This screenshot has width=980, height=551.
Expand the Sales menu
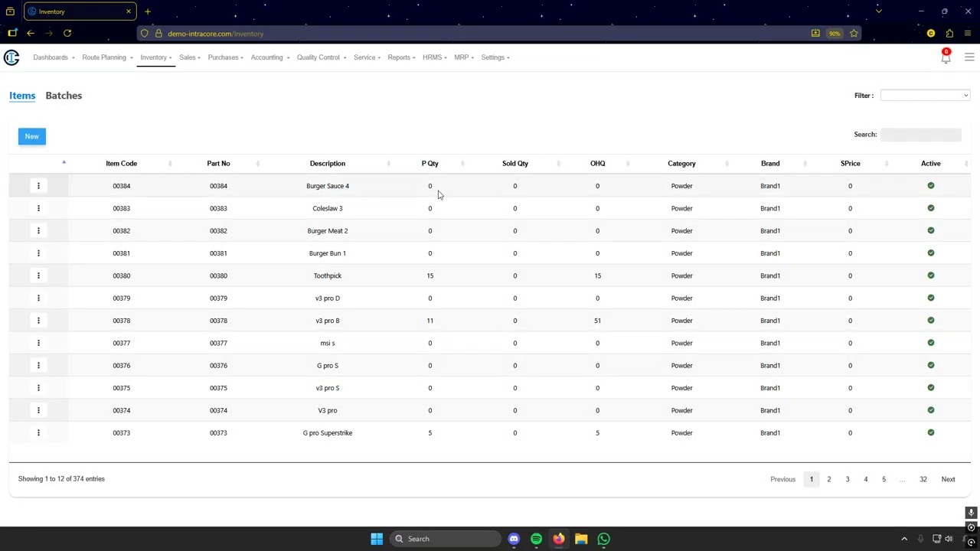[190, 57]
